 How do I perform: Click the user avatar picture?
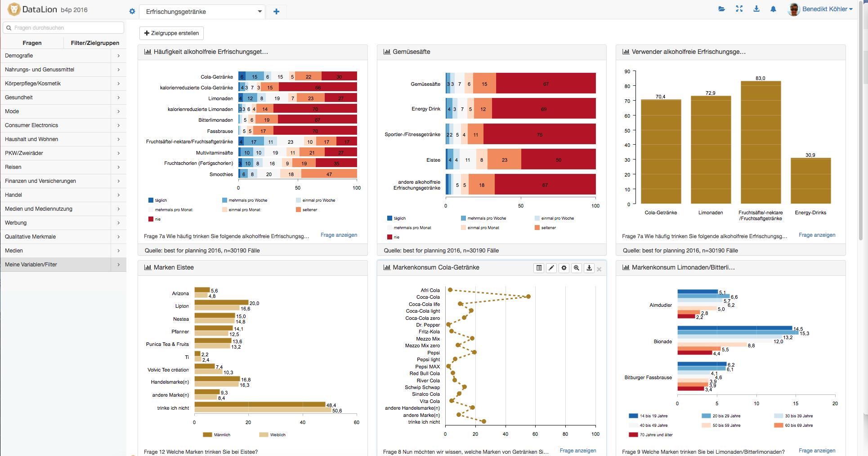tap(794, 9)
